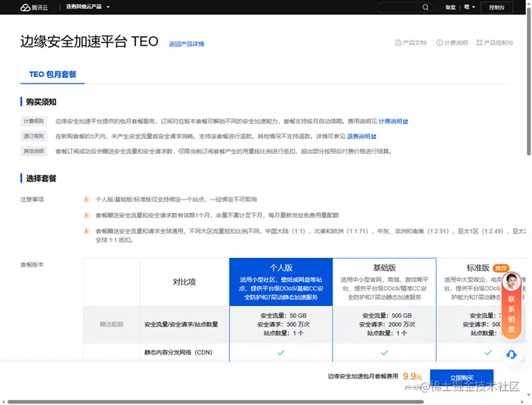Click the header 计费说明 info icon
This screenshot has height=405, width=532.
point(440,43)
